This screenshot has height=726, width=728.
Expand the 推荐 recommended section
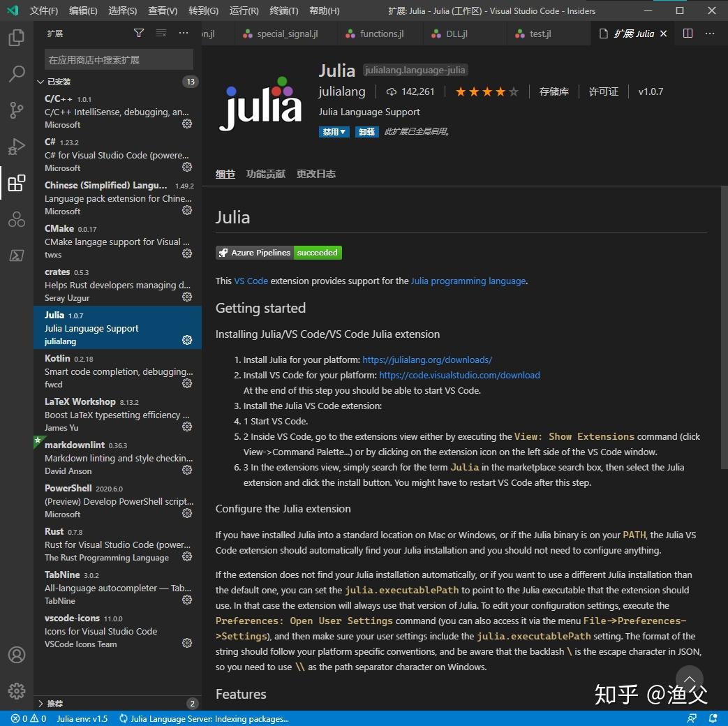(x=55, y=703)
